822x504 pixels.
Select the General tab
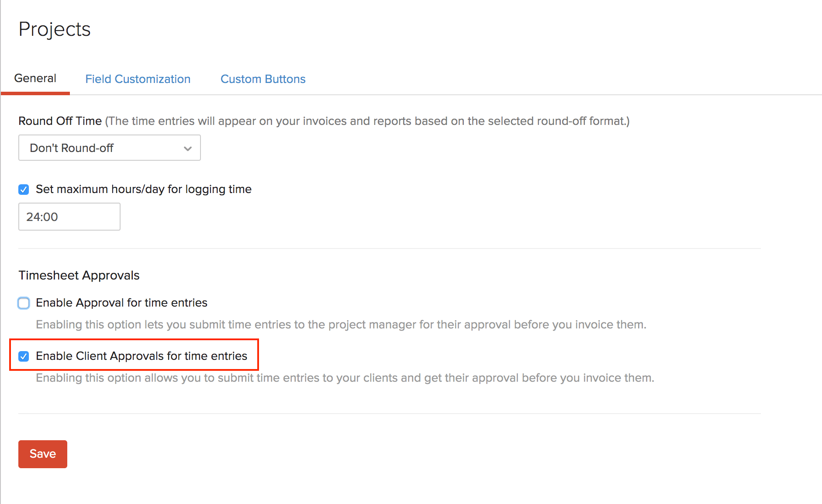35,78
